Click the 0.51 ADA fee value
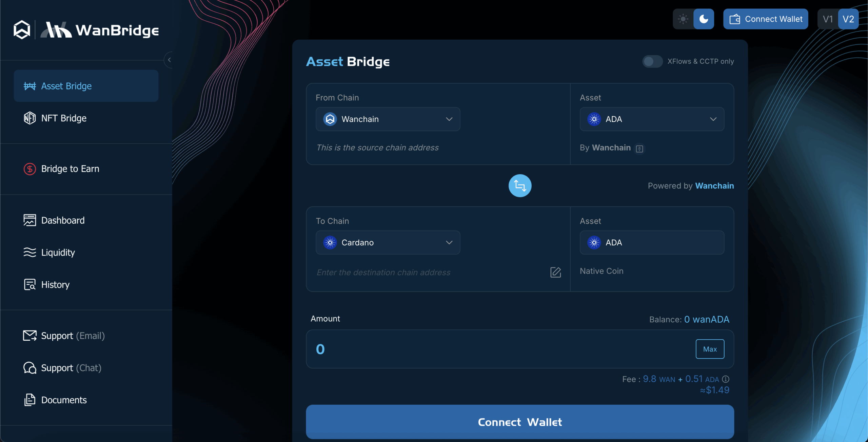 click(702, 379)
